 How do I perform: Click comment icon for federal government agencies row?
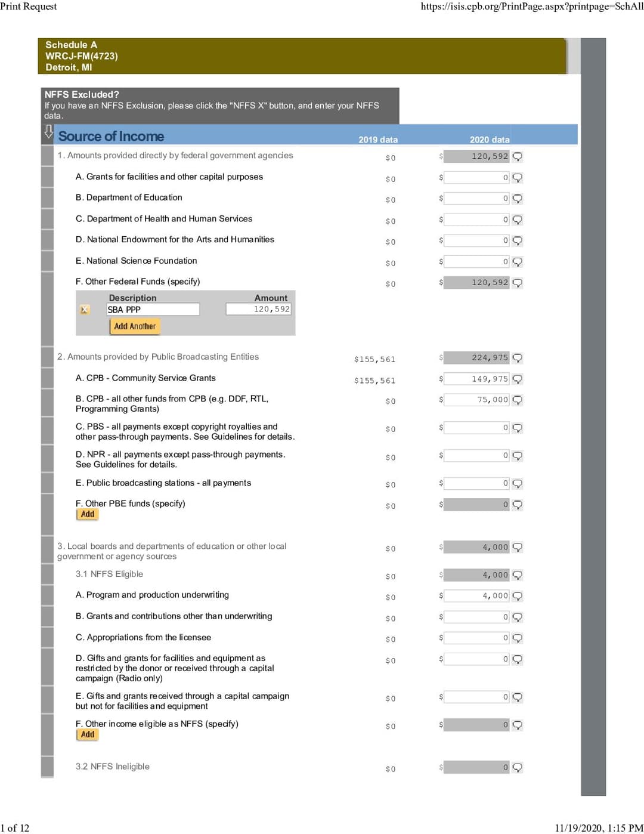click(517, 157)
